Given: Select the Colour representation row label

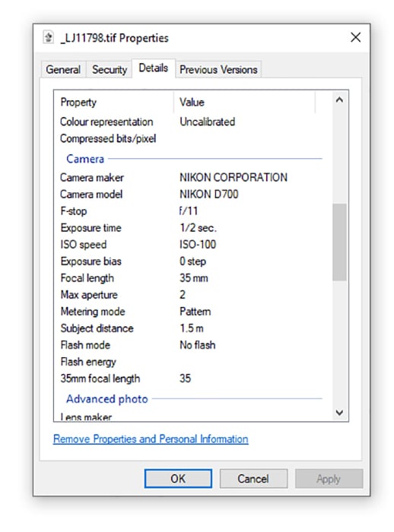Looking at the screenshot, I should (106, 122).
